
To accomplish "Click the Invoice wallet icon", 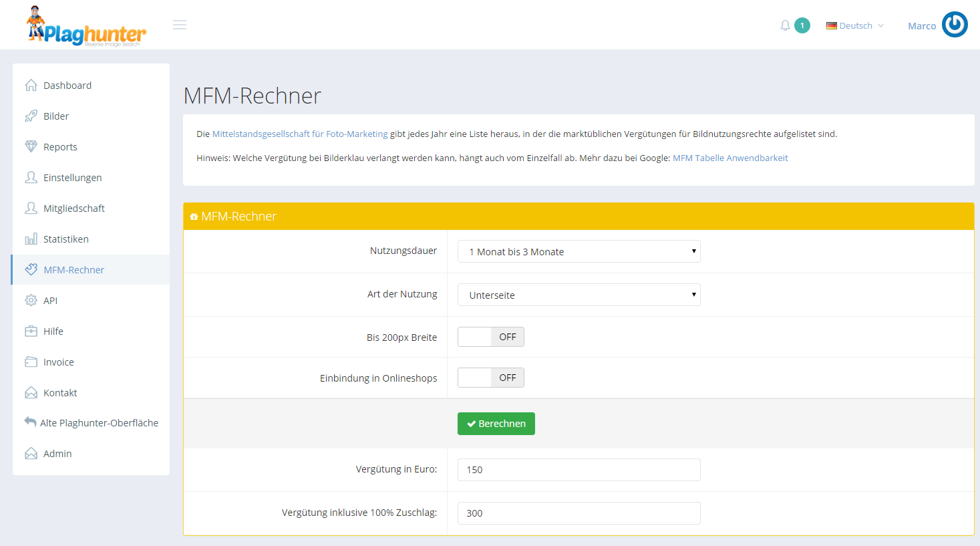I will click(31, 362).
